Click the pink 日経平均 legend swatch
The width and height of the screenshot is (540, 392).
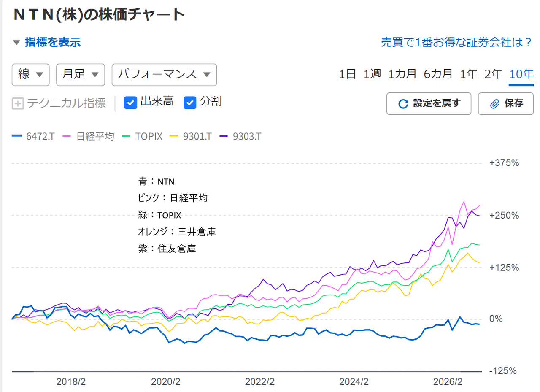pyautogui.click(x=67, y=136)
